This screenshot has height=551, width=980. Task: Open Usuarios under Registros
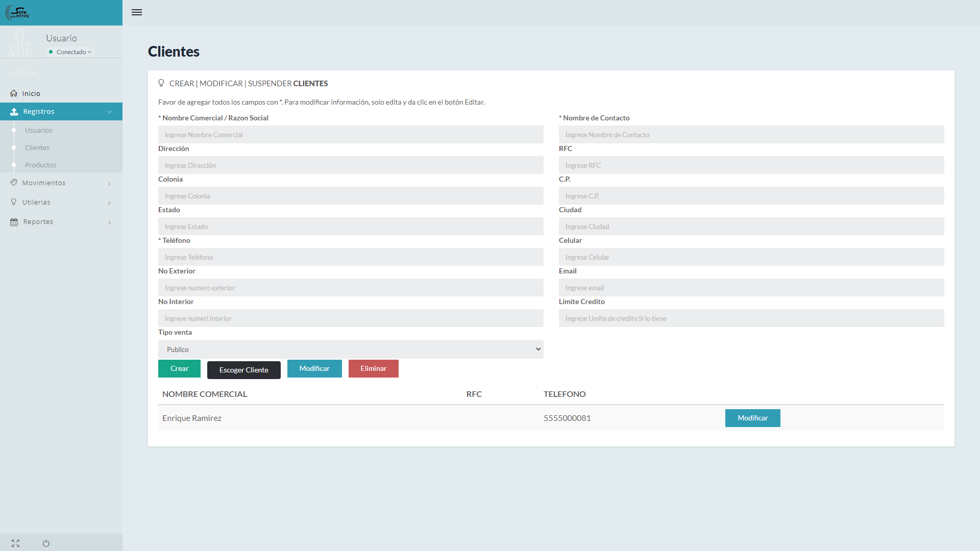pos(39,131)
